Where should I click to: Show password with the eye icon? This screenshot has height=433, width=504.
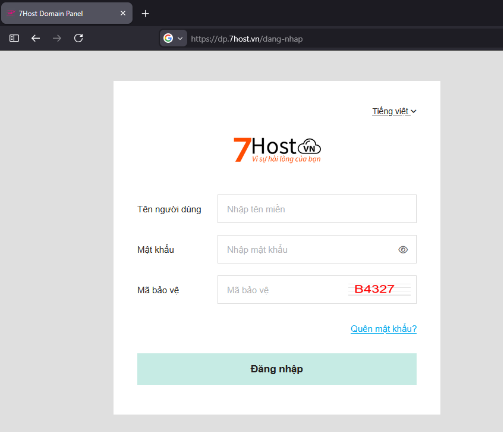coord(403,250)
